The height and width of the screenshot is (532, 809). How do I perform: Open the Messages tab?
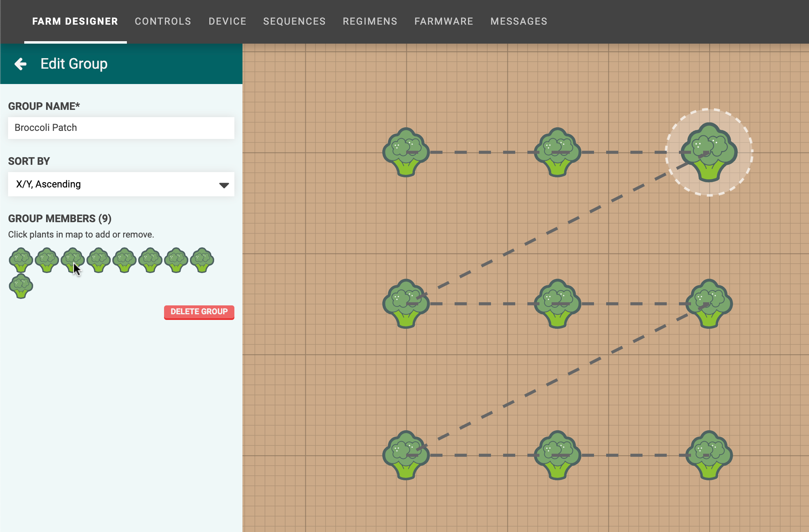[518, 21]
